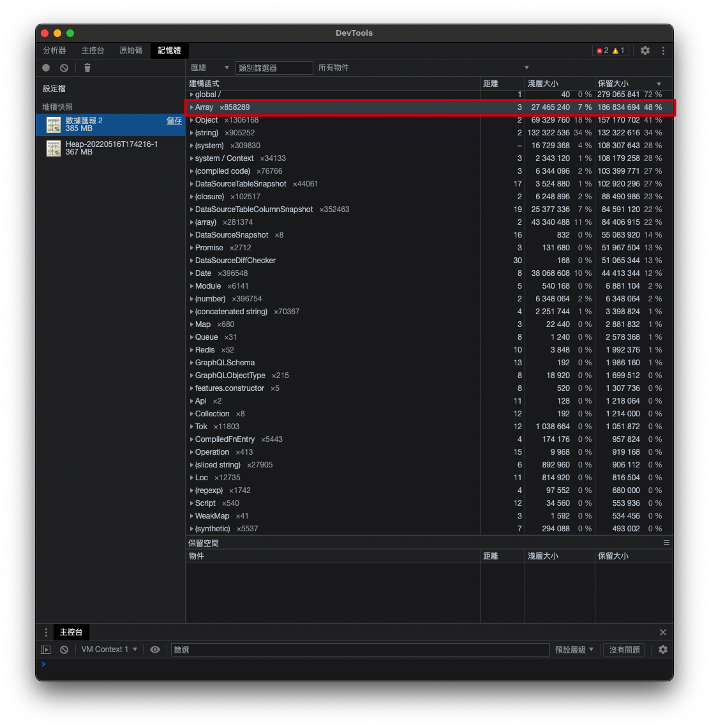Click the 儲存 link for snapshot

point(174,121)
